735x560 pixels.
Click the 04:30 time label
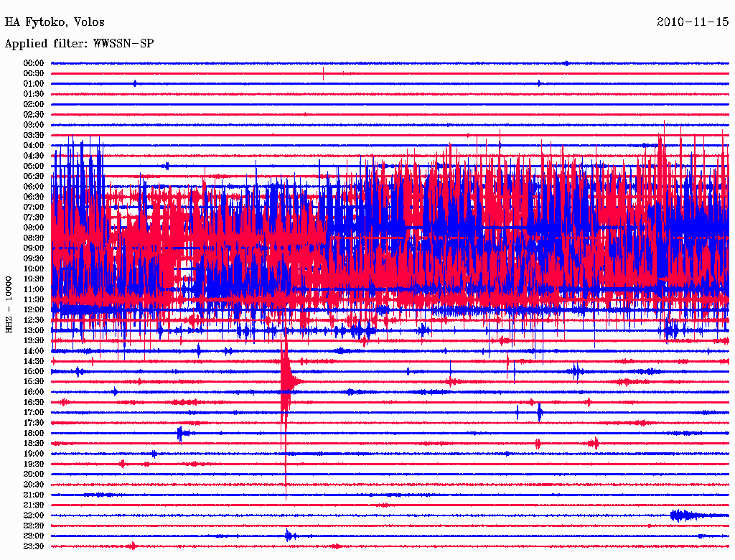point(34,156)
